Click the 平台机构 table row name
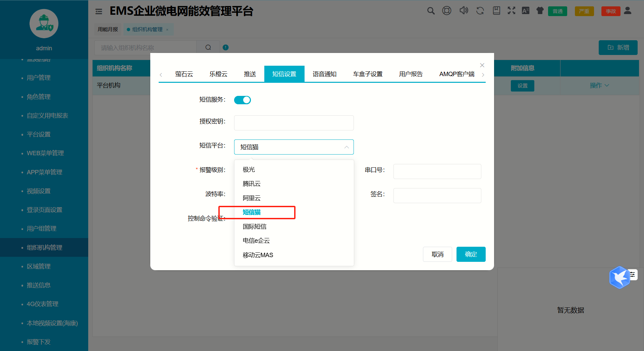Image resolution: width=644 pixels, height=351 pixels. (x=108, y=85)
